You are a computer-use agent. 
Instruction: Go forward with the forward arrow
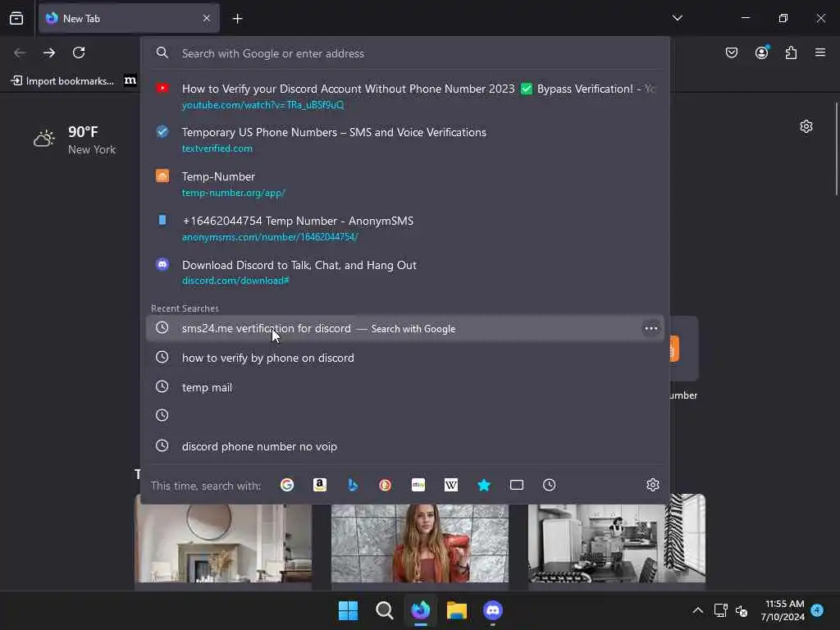point(49,52)
